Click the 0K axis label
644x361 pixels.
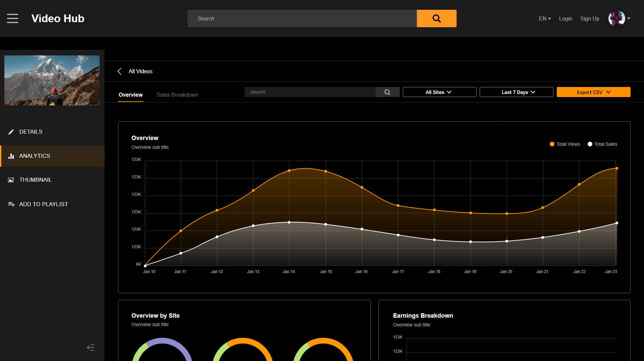pyautogui.click(x=138, y=264)
